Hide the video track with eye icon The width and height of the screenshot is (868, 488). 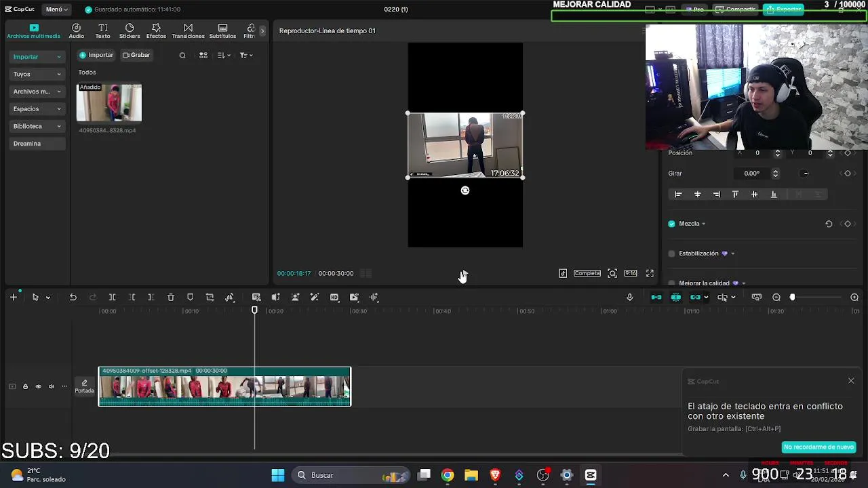point(38,386)
